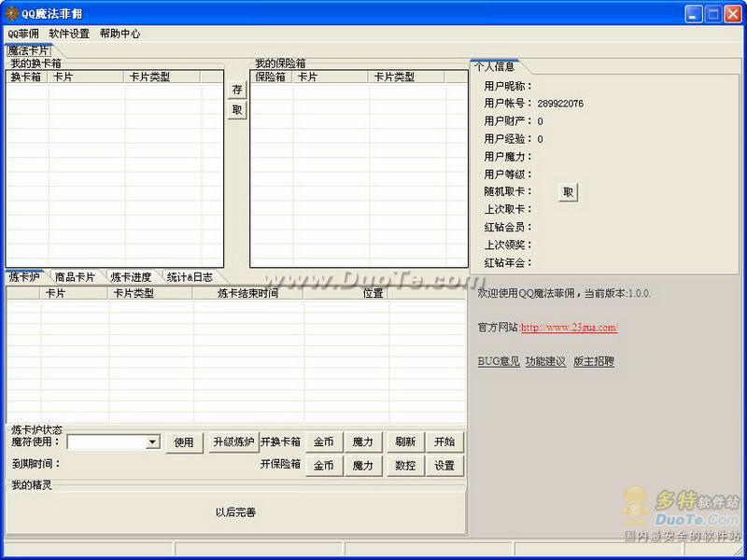Viewport: 747px width, 560px height.
Task: Click the 刷新 button
Action: tap(405, 441)
